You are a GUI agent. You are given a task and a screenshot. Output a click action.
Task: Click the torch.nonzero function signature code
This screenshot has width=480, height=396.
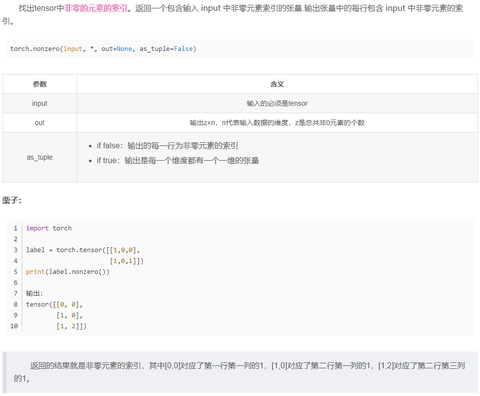point(103,49)
